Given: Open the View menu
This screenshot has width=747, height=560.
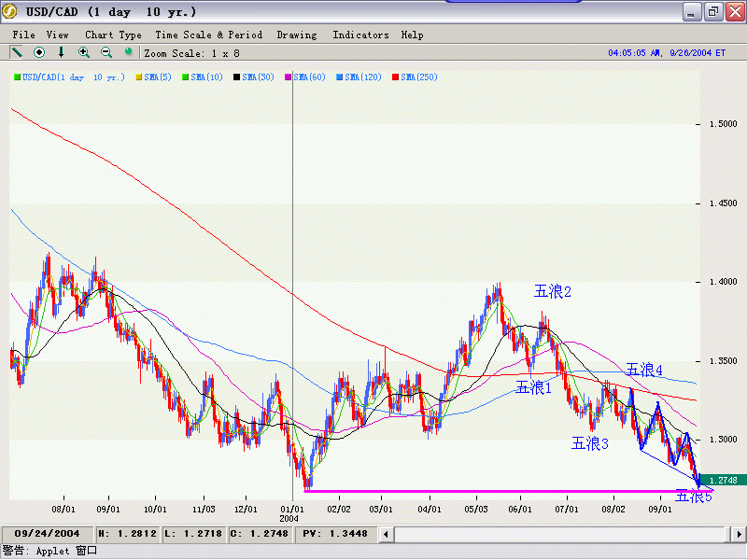Looking at the screenshot, I should pos(58,35).
